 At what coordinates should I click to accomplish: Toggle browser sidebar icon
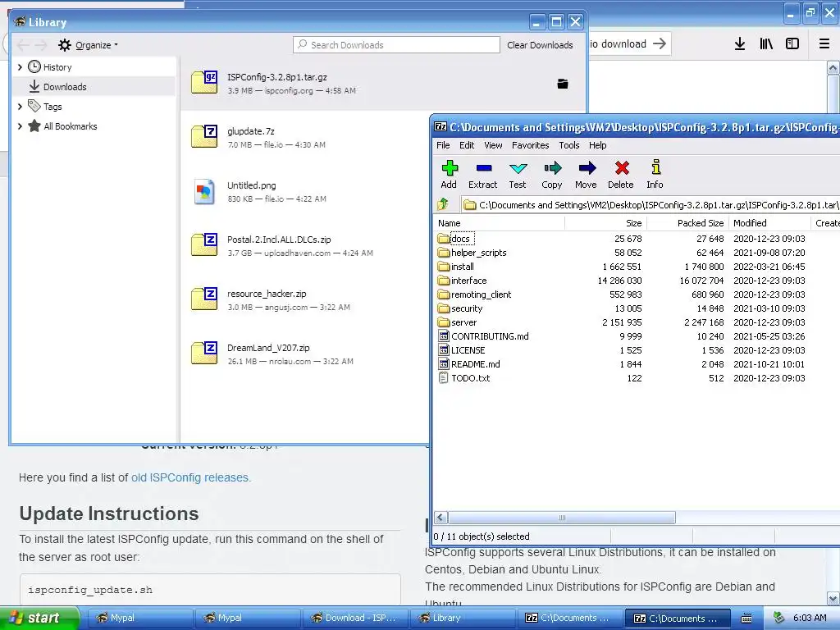click(792, 44)
